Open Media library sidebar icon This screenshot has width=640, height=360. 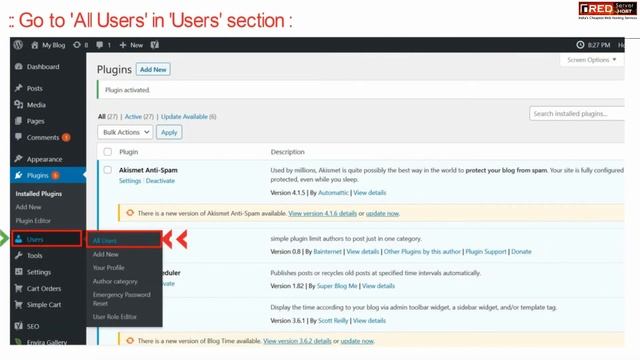click(18, 104)
